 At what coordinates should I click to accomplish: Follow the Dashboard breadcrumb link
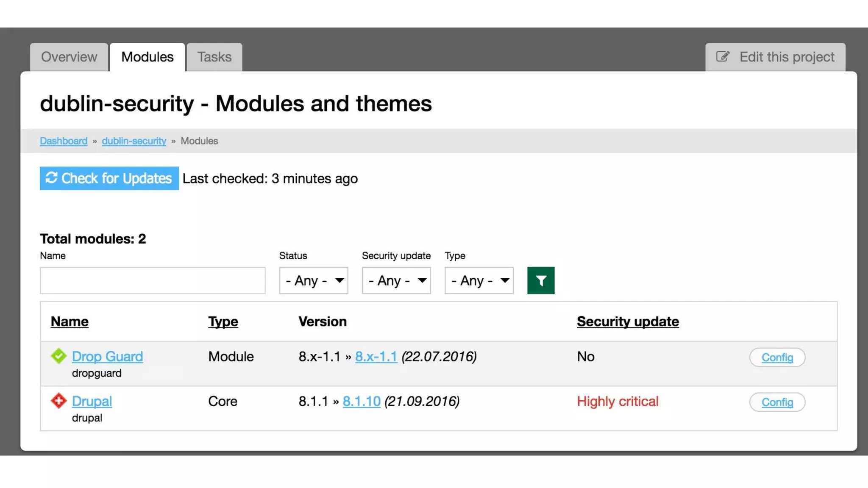(64, 141)
